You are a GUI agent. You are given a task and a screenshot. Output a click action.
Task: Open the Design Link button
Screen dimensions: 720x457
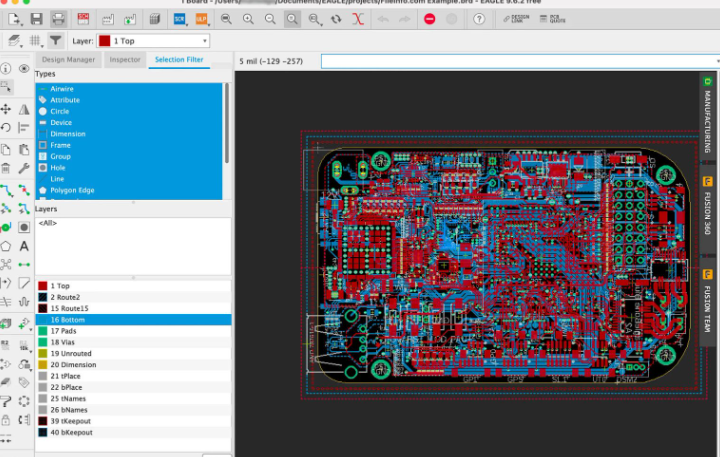tap(516, 19)
